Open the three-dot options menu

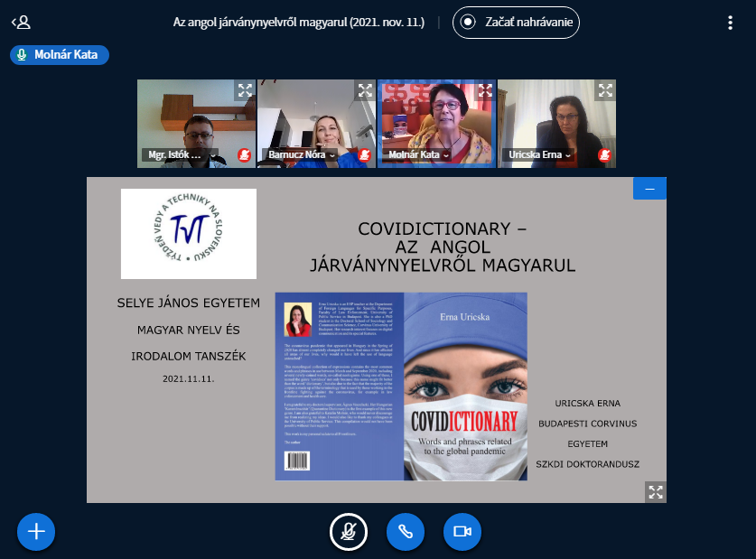pyautogui.click(x=730, y=23)
